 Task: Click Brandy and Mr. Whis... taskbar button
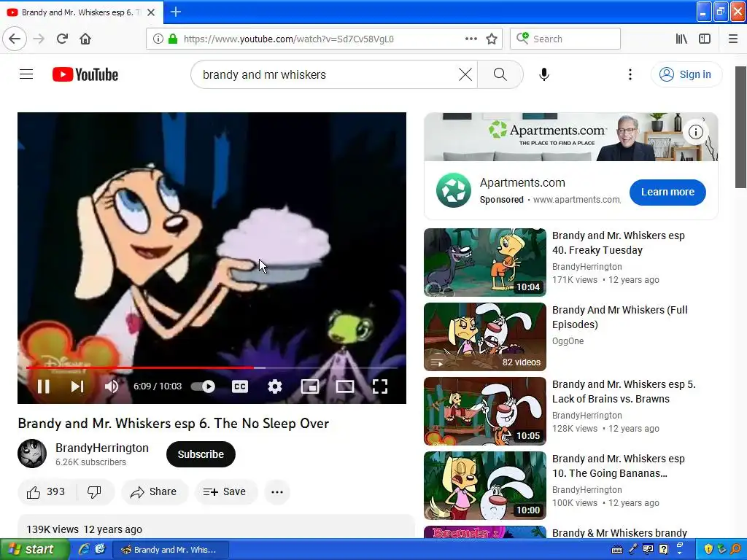click(171, 550)
